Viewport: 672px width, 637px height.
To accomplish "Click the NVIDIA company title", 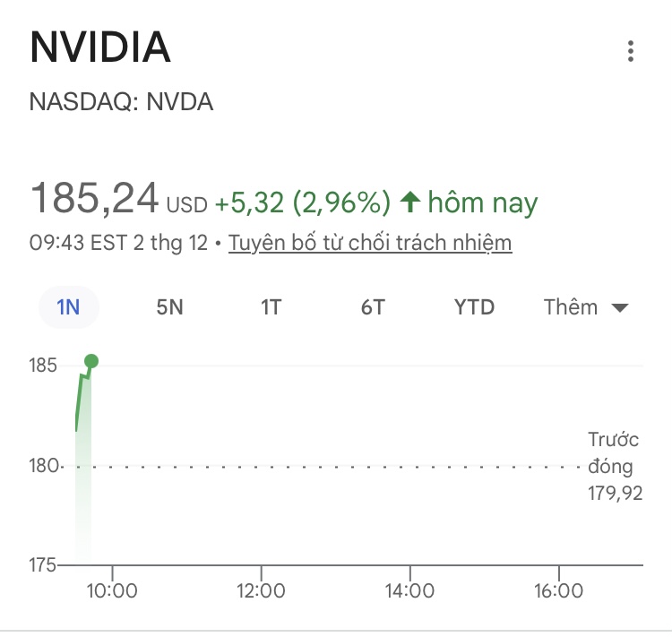I will point(100,48).
